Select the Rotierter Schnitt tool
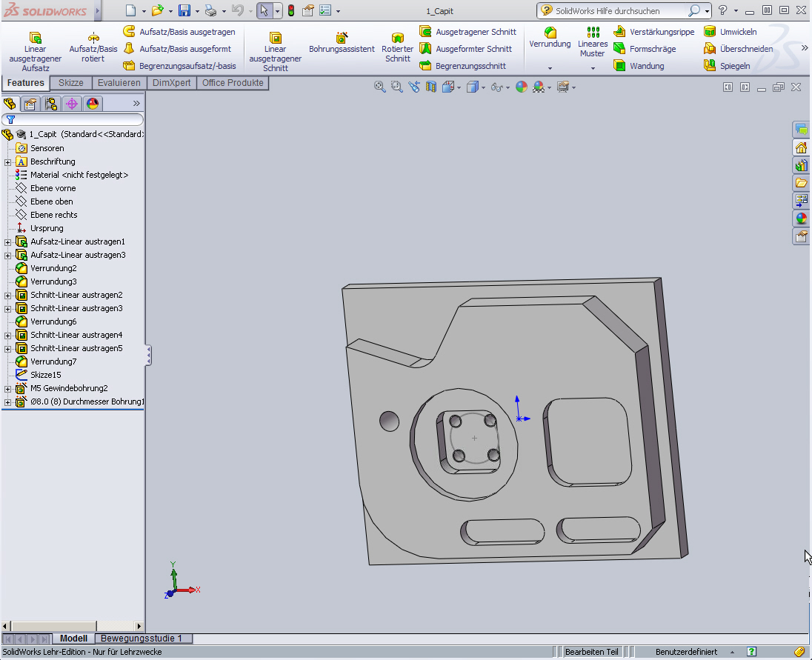 (x=398, y=47)
